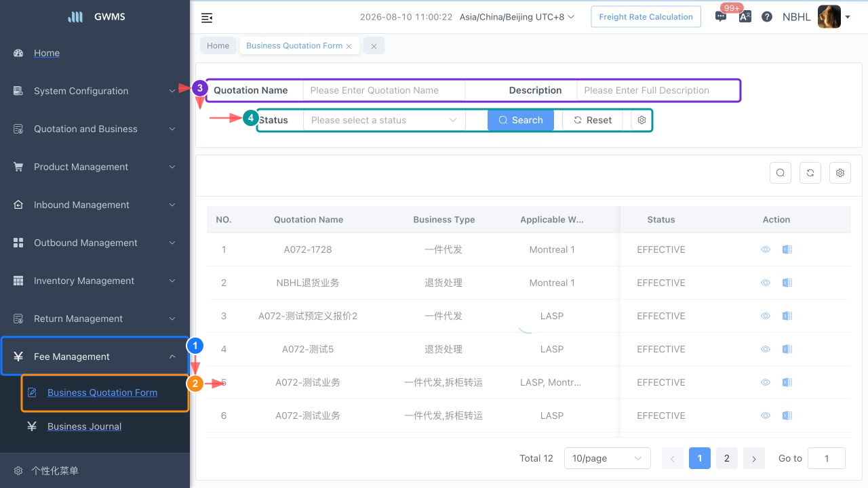Click the close-all tabs x button
The height and width of the screenshot is (488, 868).
[374, 45]
